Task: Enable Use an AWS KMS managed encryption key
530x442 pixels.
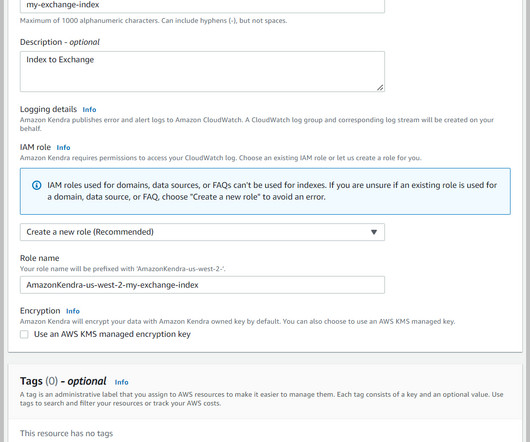Action: (24, 334)
